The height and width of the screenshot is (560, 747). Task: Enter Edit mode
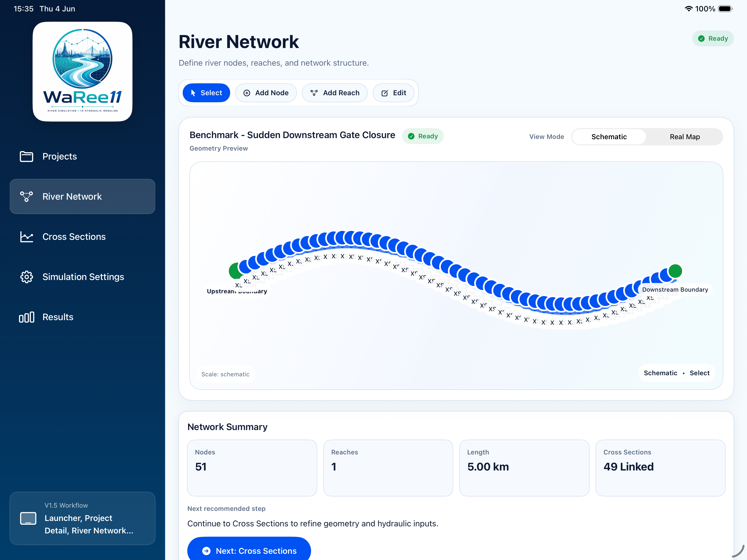click(393, 93)
